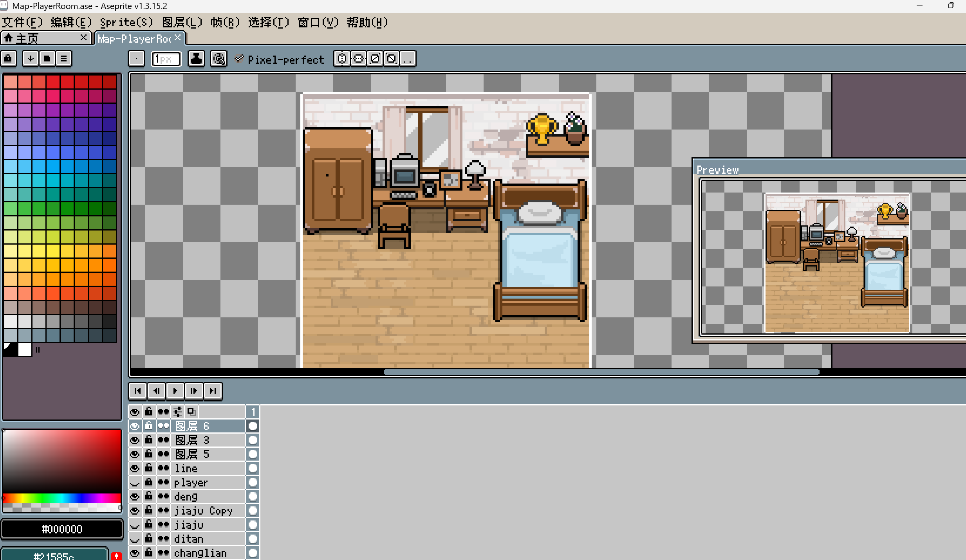Open the palette options hamburger menu

pyautogui.click(x=63, y=59)
